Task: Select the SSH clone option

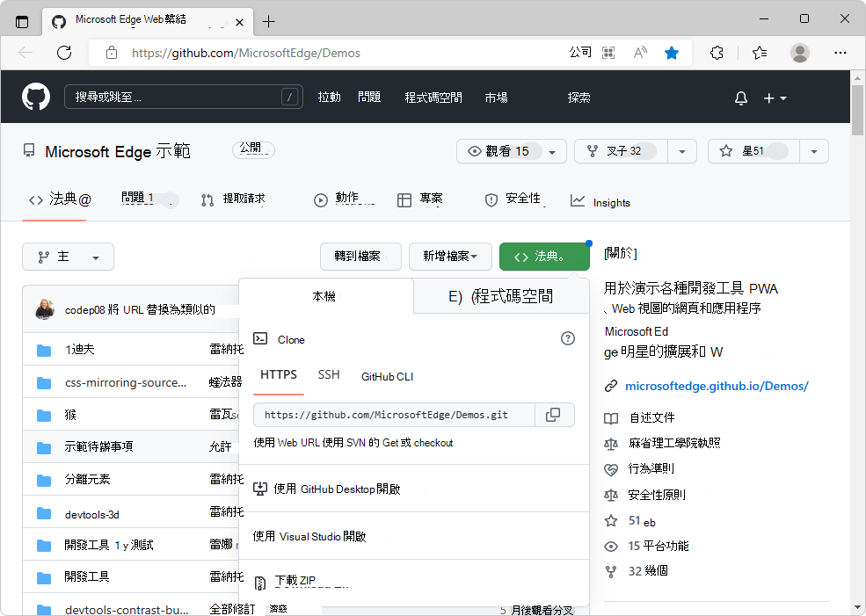Action: pos(329,375)
